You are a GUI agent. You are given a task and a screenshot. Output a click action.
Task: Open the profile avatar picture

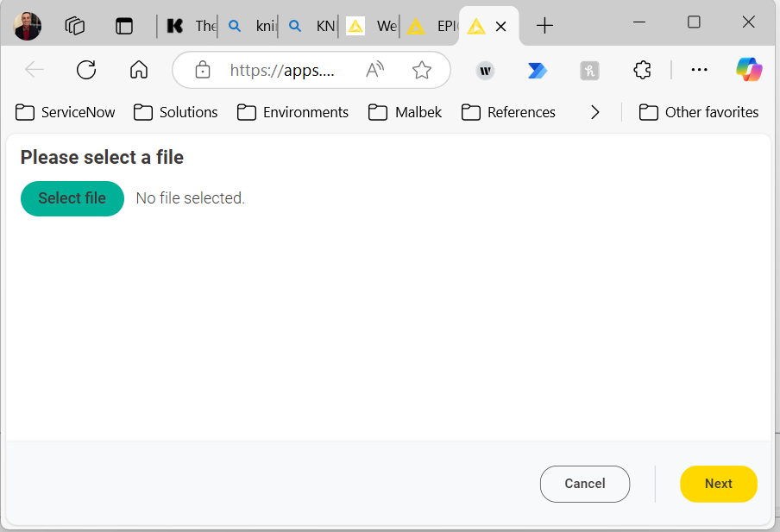pyautogui.click(x=28, y=27)
